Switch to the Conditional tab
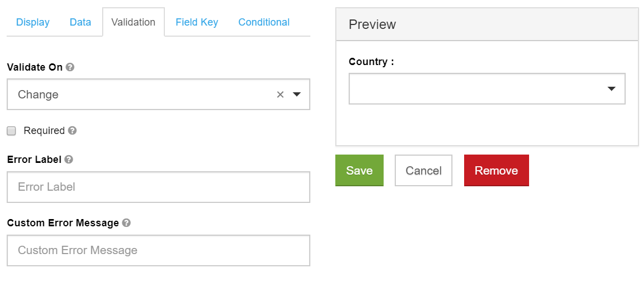Image resolution: width=644 pixels, height=283 pixels. coord(264,22)
